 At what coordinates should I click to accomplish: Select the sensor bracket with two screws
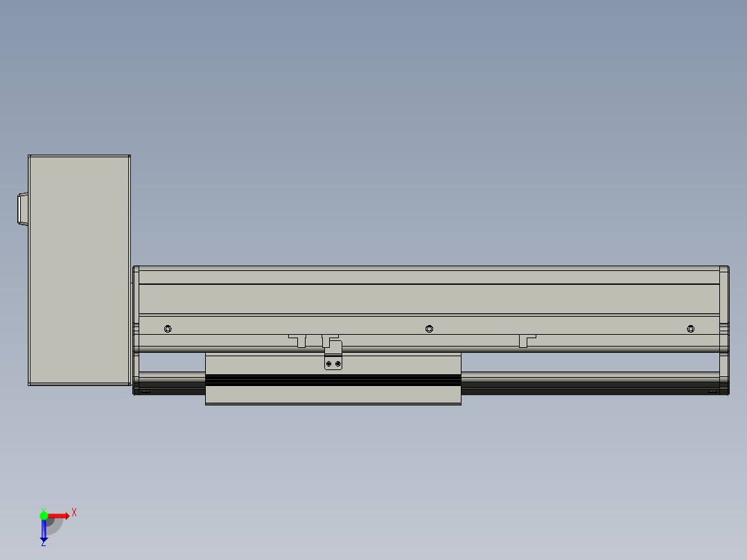coord(333,356)
